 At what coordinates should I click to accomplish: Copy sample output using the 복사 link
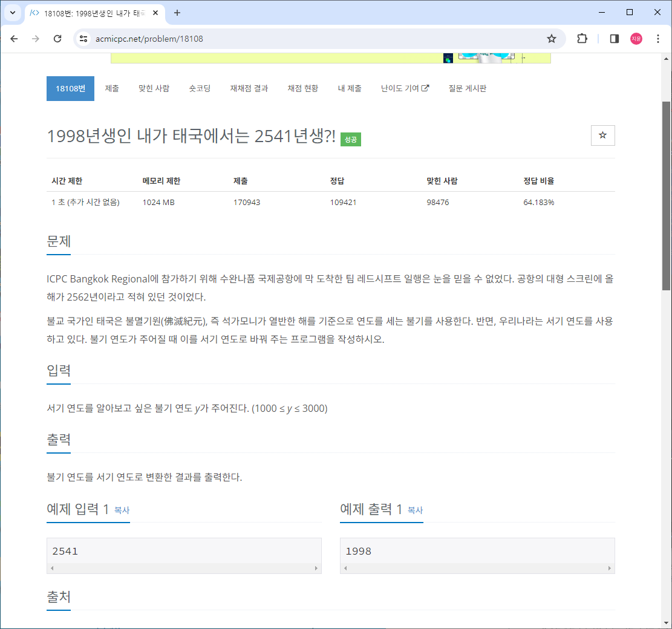pos(415,510)
